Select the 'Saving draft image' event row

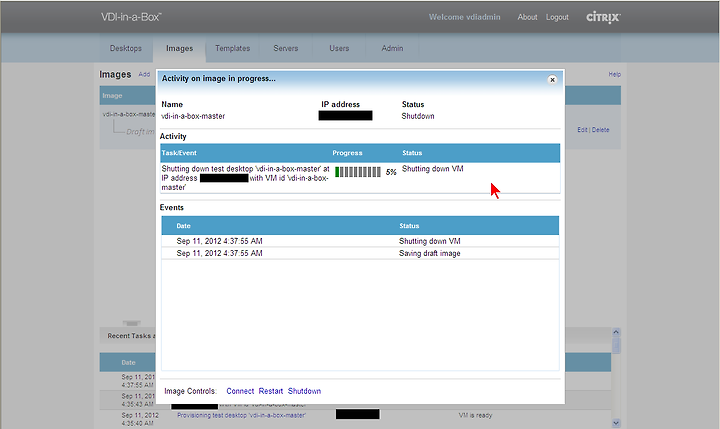360,253
